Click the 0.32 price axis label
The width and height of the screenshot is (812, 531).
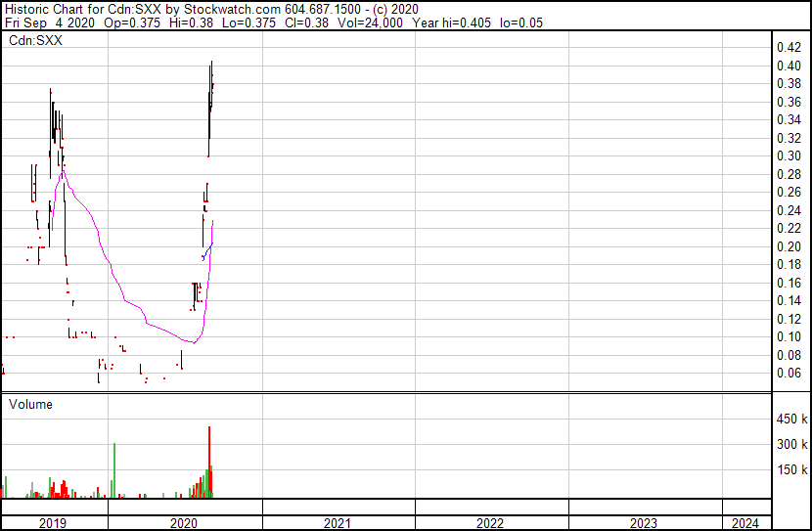tap(789, 138)
